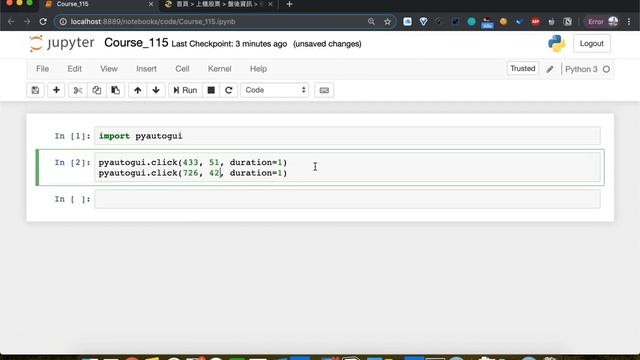Insert a cell below with plus icon

tap(56, 90)
